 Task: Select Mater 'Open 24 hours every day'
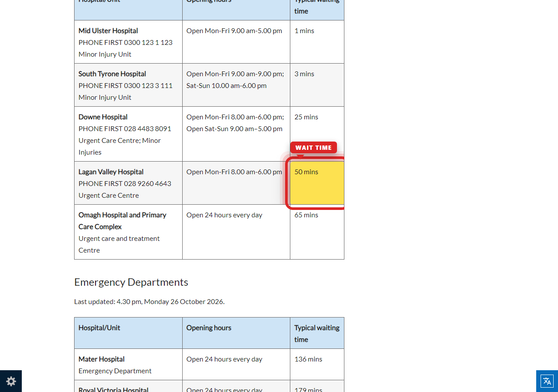coord(224,359)
